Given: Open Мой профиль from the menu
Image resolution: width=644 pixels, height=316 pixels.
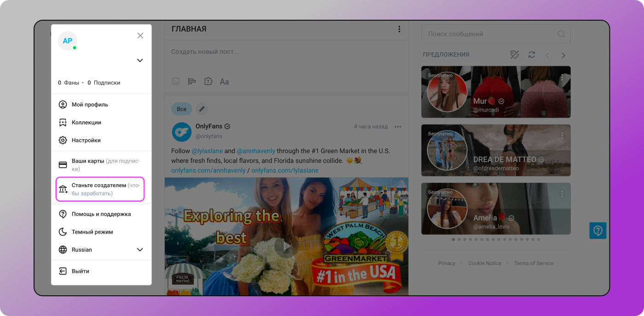Looking at the screenshot, I should (90, 104).
